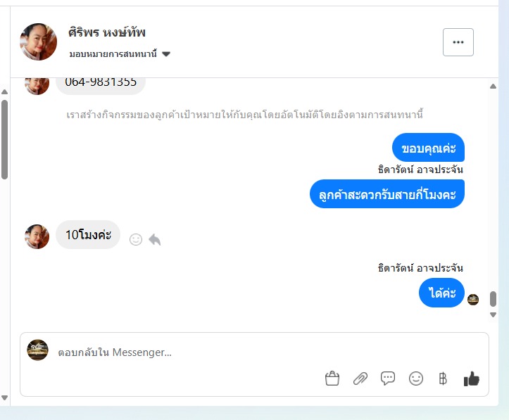Click the contact name ศิริพร หงษ์ทัพ

(x=107, y=32)
